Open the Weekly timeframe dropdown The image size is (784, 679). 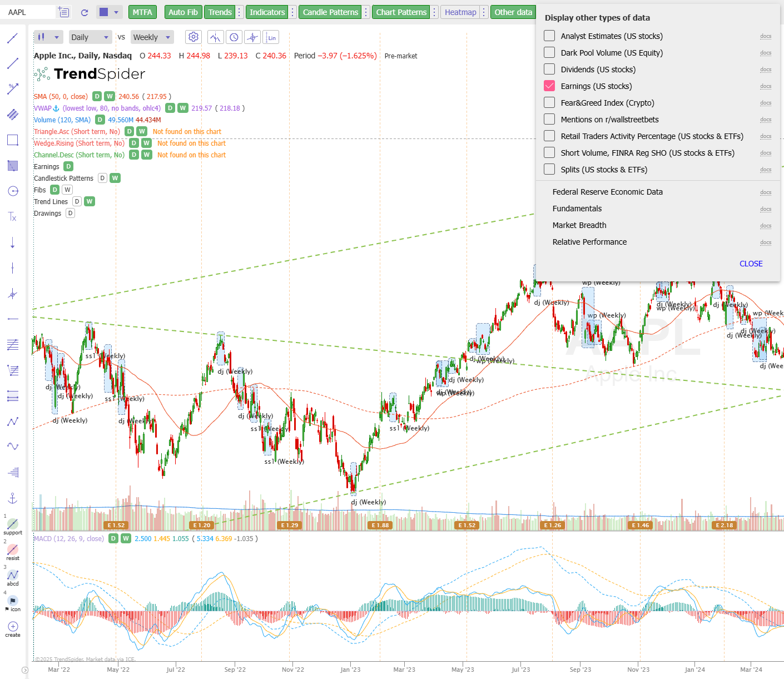pos(153,37)
